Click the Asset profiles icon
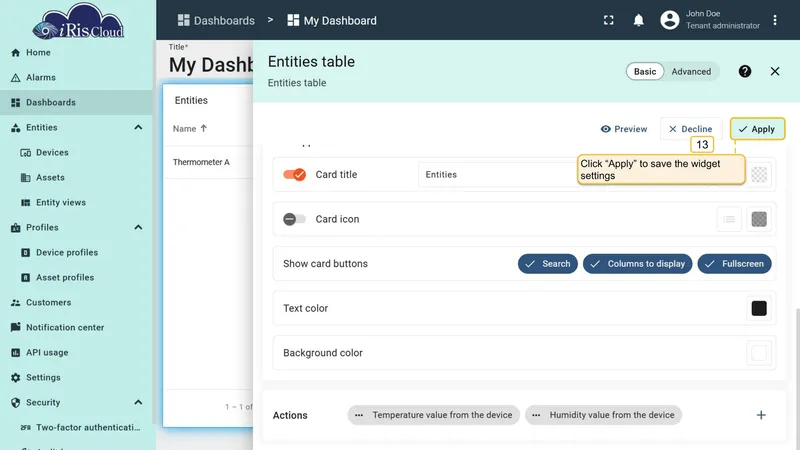800x450 pixels. click(x=26, y=278)
